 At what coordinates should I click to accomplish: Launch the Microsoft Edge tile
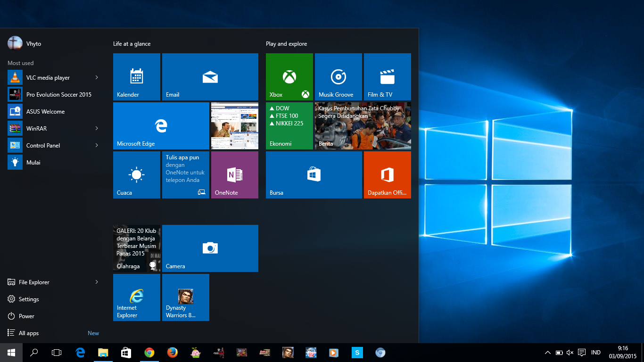pyautogui.click(x=161, y=126)
